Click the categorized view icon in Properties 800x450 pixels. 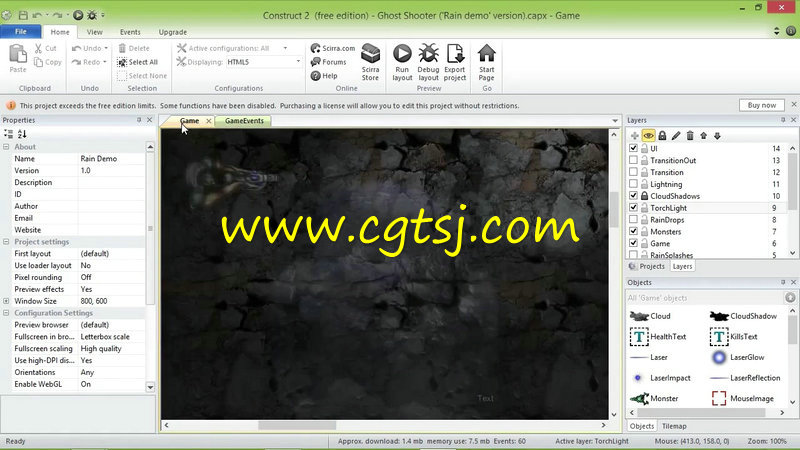coord(9,134)
